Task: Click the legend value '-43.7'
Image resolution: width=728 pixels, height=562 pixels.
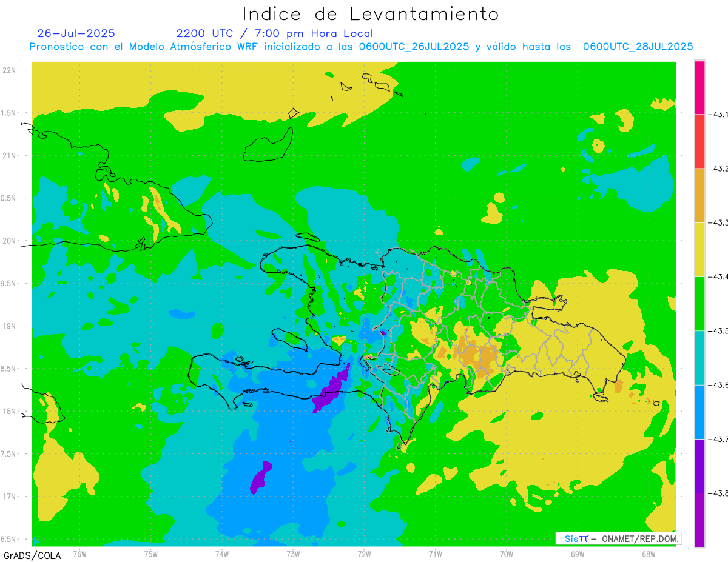Action: tap(718, 439)
